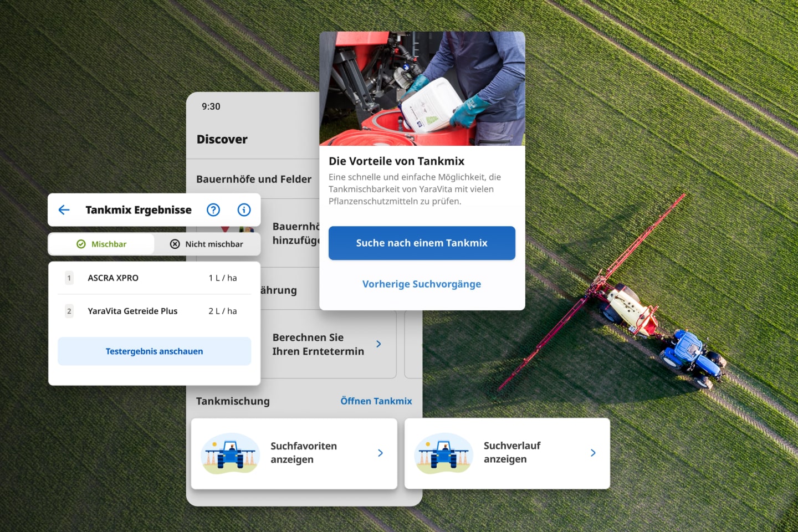Click the crossed circle icon beside Nicht mischbar
Screen dimensions: 798x532
175,244
